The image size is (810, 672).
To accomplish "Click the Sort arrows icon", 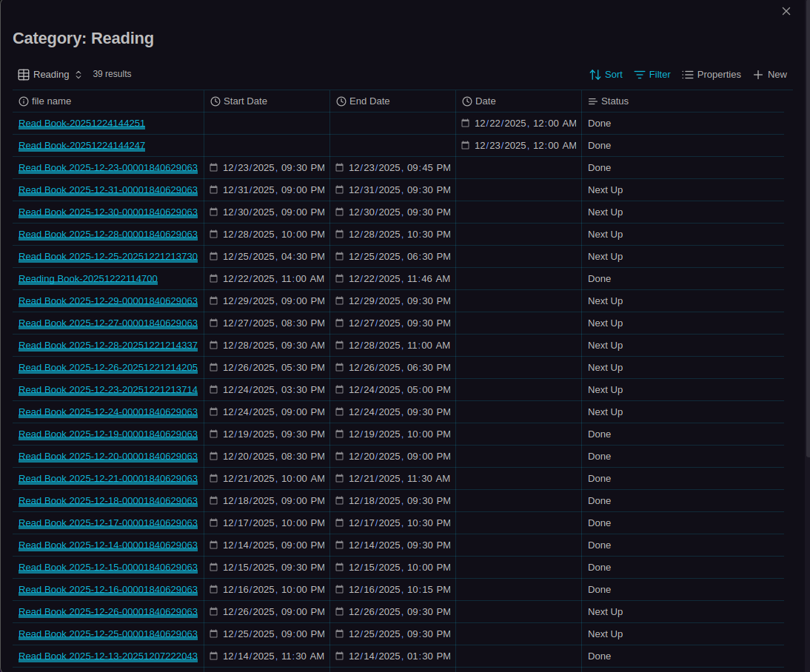I will (x=595, y=75).
